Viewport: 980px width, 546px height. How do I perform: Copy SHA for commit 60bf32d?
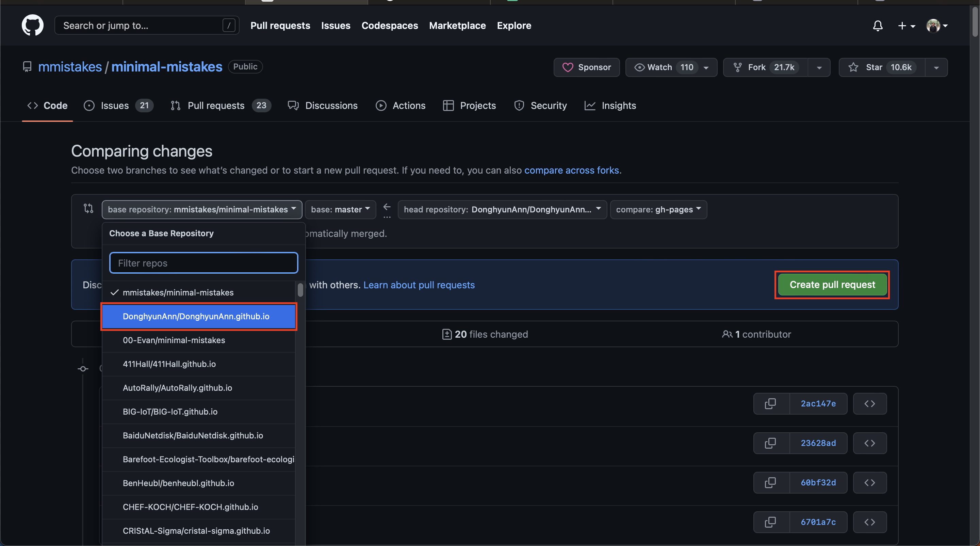(771, 482)
